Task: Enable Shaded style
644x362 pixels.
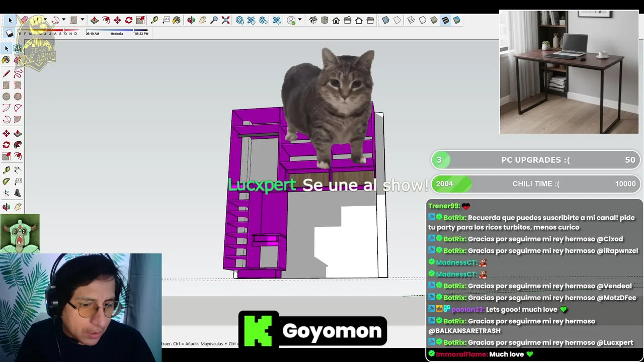Action: click(x=434, y=20)
